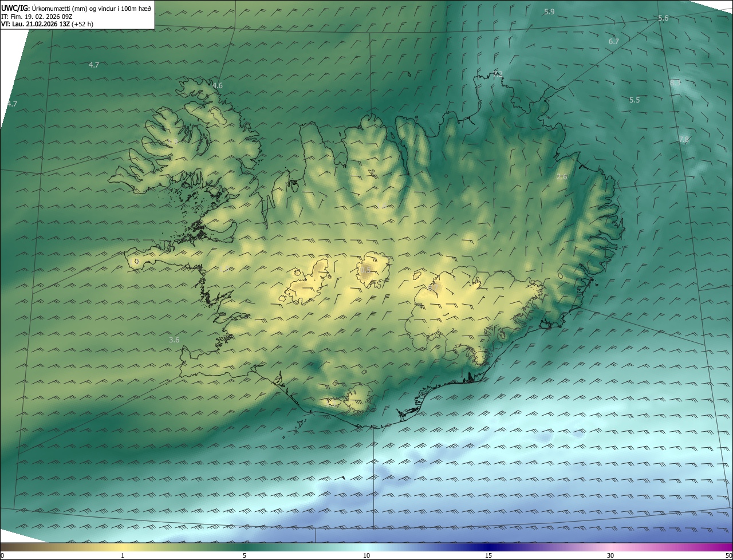Click the 8.3 value label on the map
Viewport: 733px width, 560px height.
click(x=675, y=83)
